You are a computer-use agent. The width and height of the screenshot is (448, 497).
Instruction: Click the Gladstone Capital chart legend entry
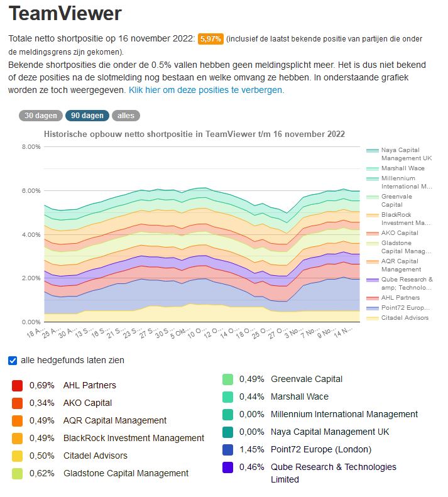pos(406,247)
